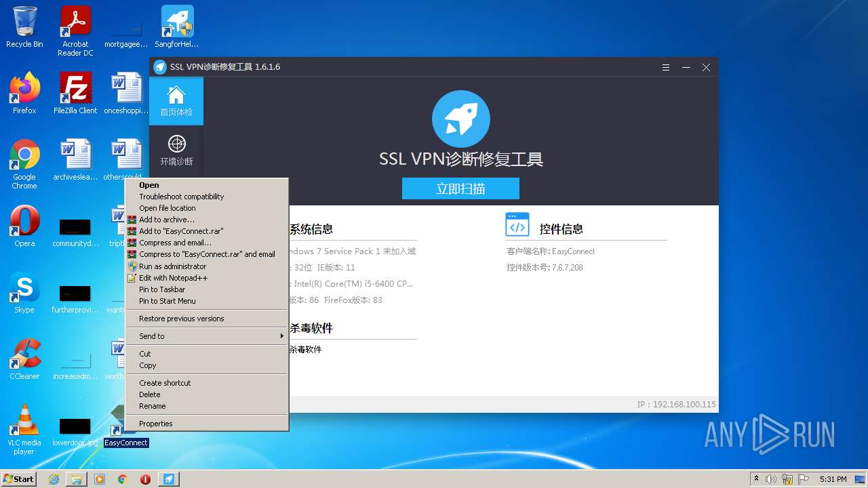This screenshot has height=488, width=868.
Task: Select the communityd file on desktop
Action: [x=75, y=232]
